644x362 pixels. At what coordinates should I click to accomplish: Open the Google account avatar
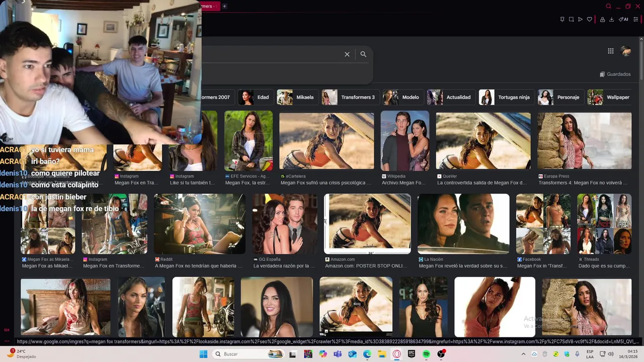point(626,51)
